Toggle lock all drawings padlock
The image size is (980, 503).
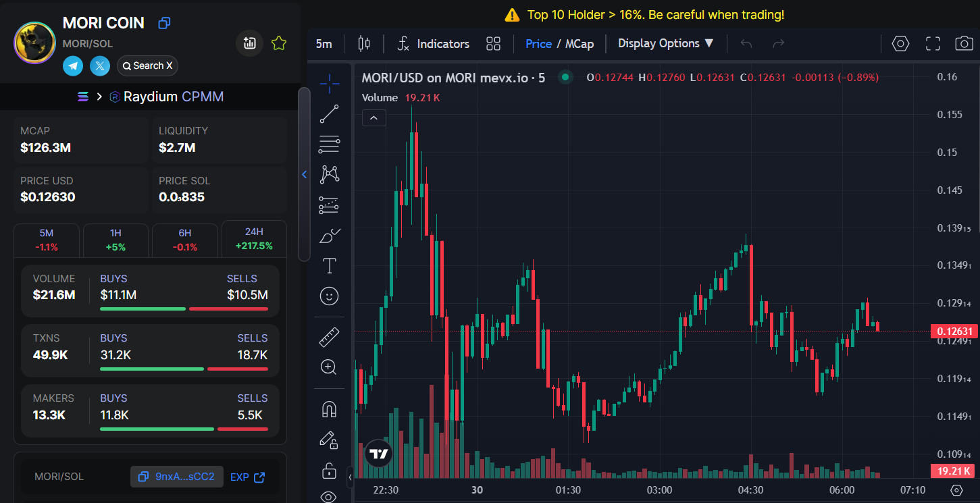[330, 470]
